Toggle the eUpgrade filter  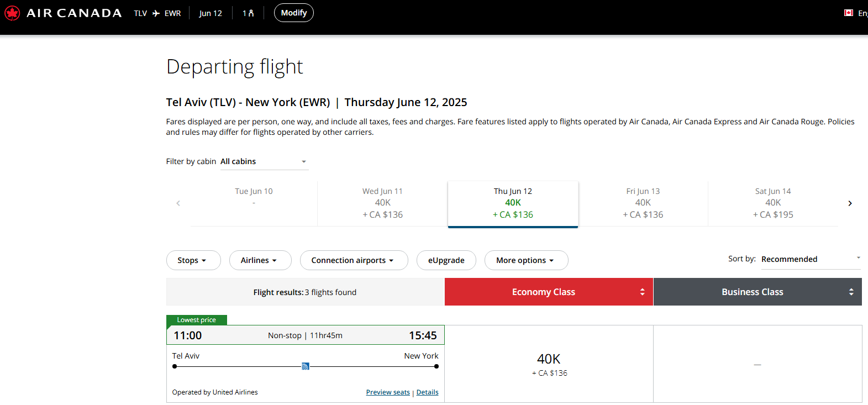tap(446, 260)
